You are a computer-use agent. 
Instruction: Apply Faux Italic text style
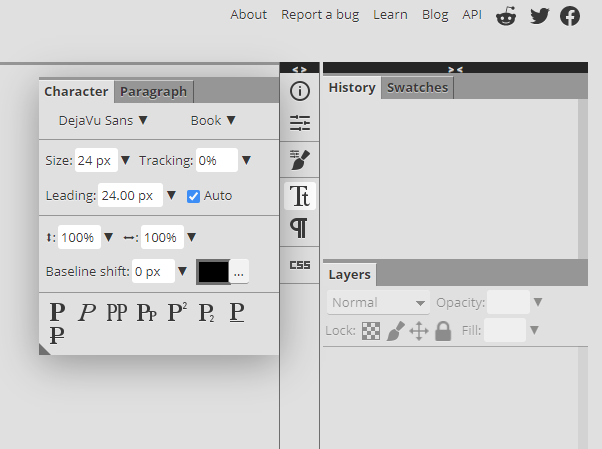coord(87,312)
